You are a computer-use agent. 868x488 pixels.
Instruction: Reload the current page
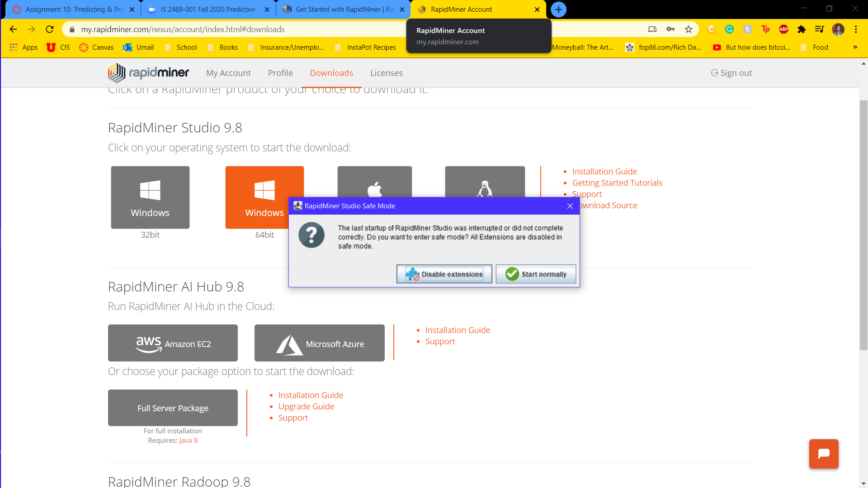click(50, 29)
